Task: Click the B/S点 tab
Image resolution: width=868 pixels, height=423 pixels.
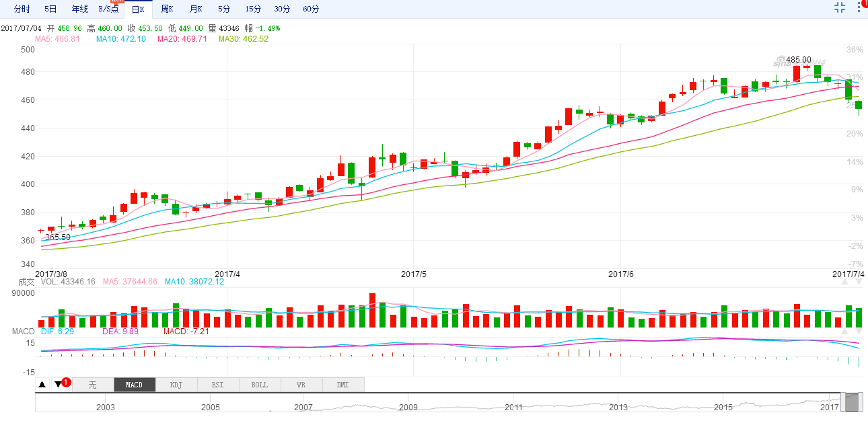Action: pos(108,9)
